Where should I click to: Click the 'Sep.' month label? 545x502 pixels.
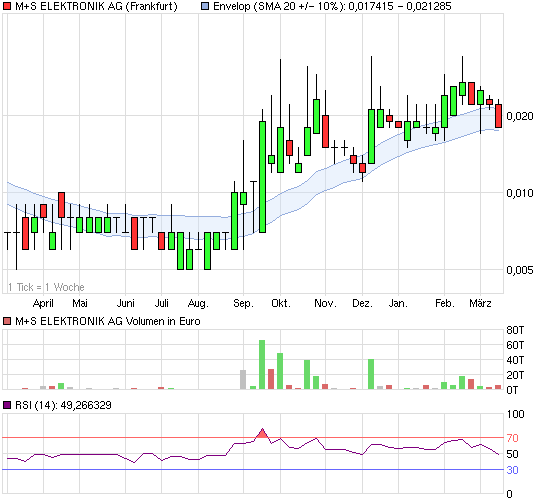click(x=243, y=304)
